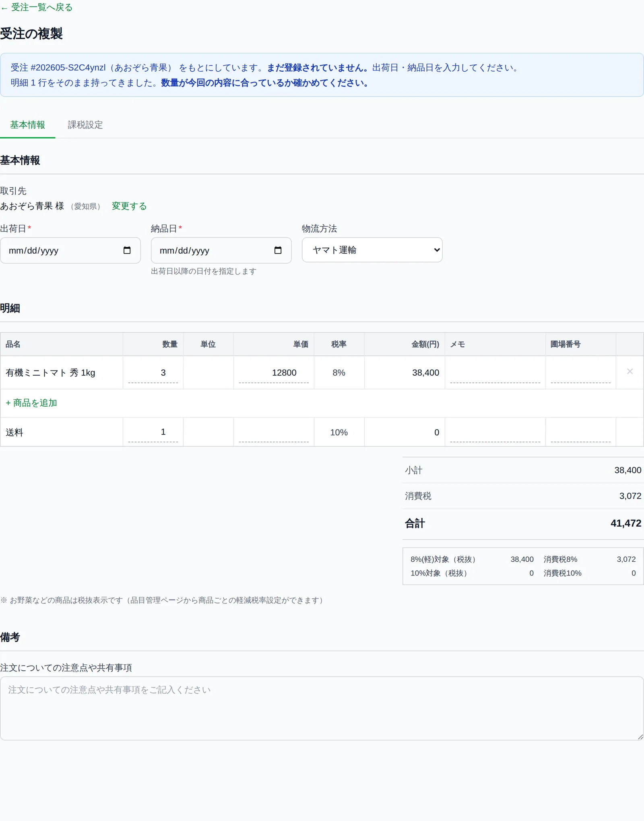644x821 pixels.
Task: Click the 送料 メモ field
Action: (495, 432)
